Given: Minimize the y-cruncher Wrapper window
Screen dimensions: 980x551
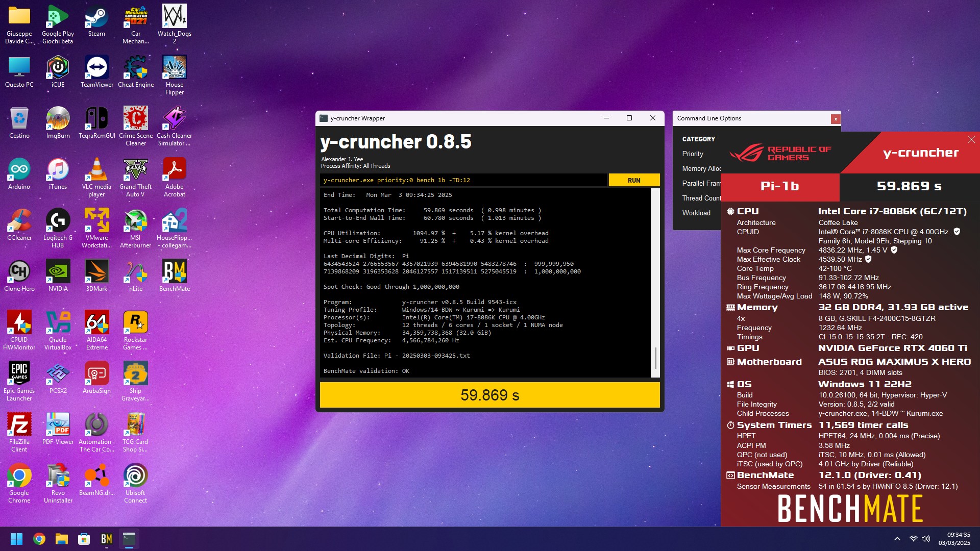Looking at the screenshot, I should click(x=606, y=118).
